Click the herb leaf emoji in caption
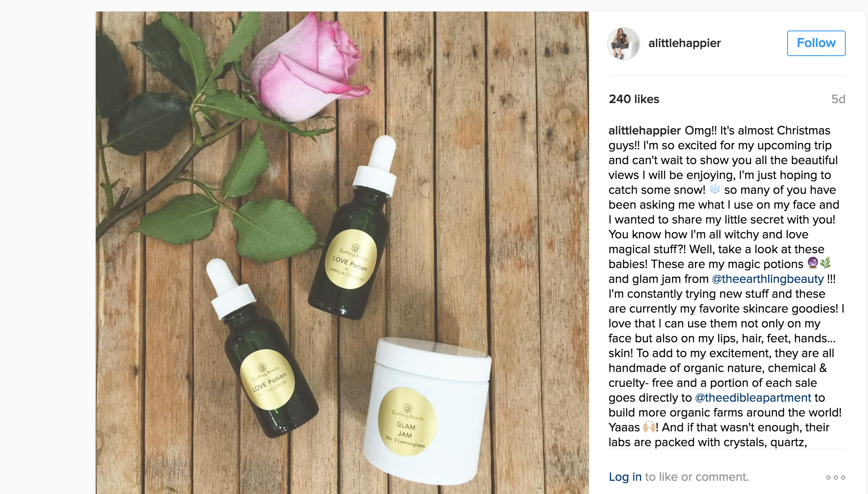868x494 pixels. coord(825,263)
